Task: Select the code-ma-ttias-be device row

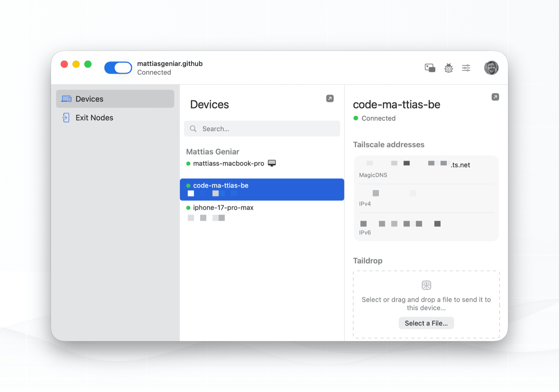Action: (262, 190)
